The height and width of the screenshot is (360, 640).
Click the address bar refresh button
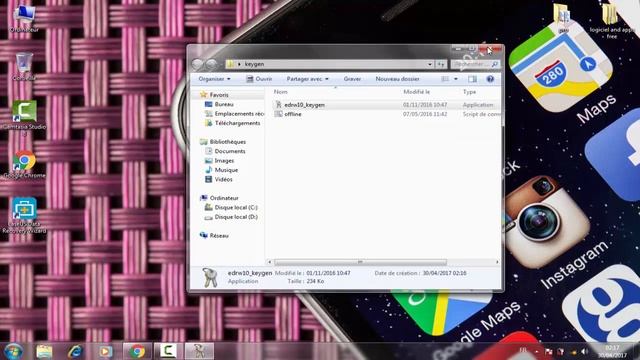point(441,64)
